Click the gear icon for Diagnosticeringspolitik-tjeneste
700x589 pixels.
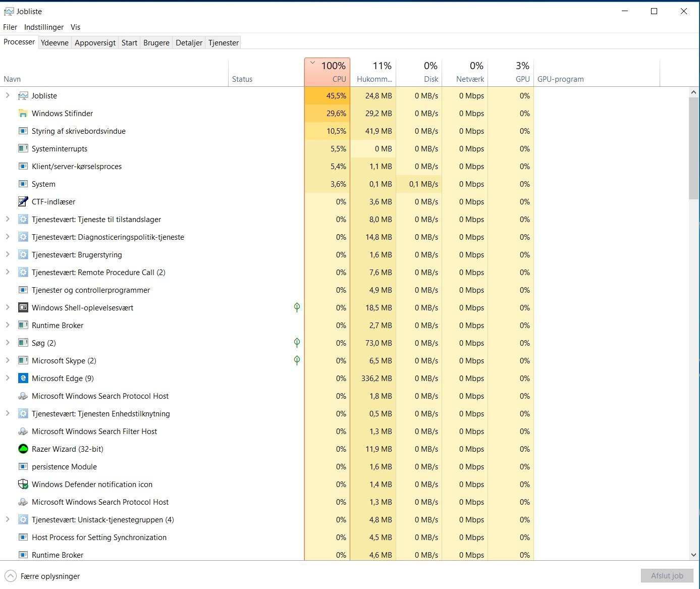(x=23, y=237)
